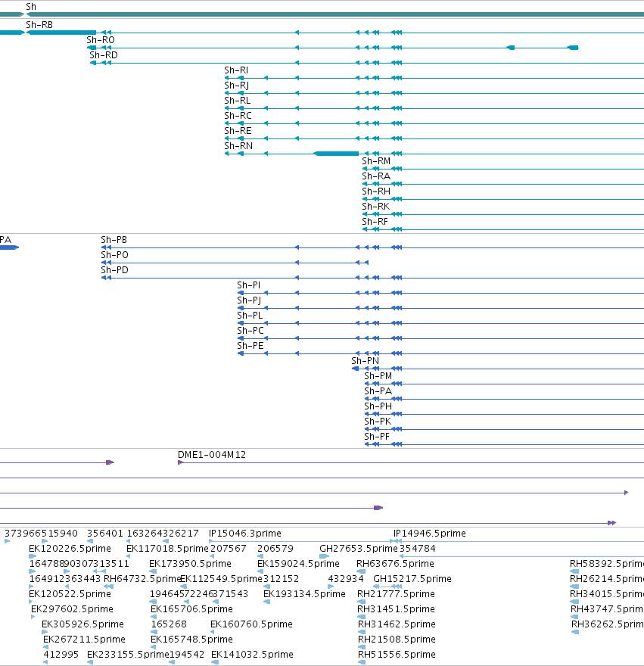644x666 pixels.
Task: Select the EK120226.5prime EST label
Action: pyautogui.click(x=70, y=549)
